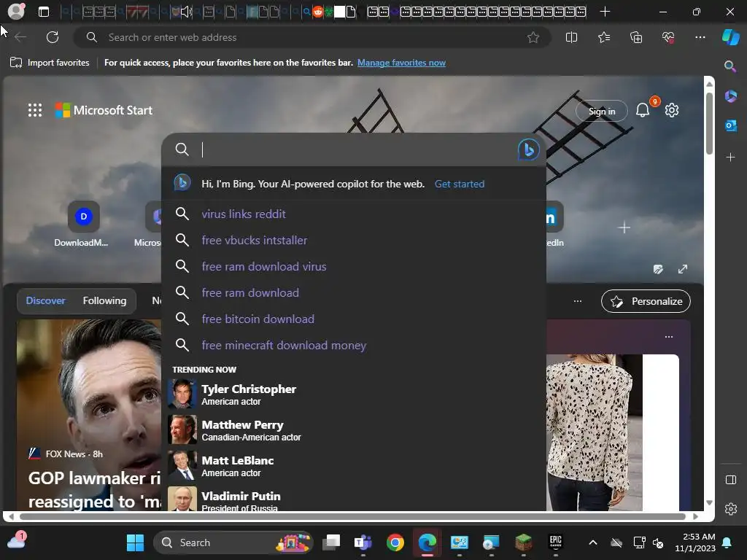
Task: Open the Microsoft Start apps grid icon
Action: (35, 110)
